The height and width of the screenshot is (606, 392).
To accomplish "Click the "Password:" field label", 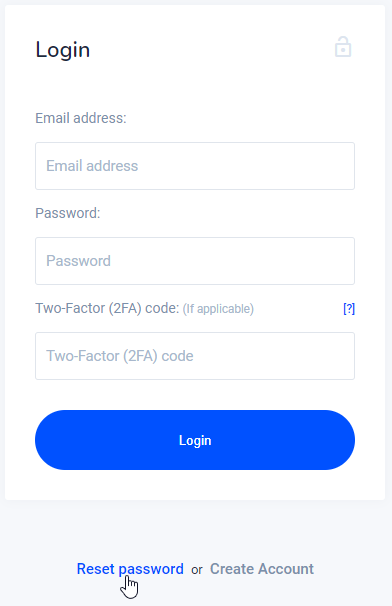I will click(x=68, y=213).
